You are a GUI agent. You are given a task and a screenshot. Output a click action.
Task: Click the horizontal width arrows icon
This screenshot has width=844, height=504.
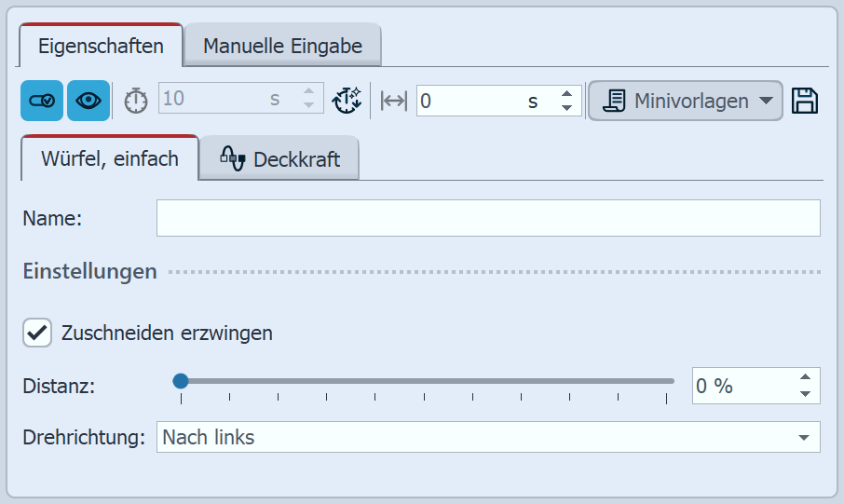pos(394,102)
